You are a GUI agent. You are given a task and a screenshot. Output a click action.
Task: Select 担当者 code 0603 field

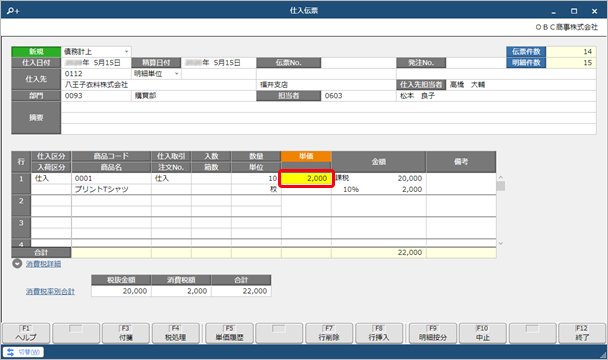pos(358,96)
